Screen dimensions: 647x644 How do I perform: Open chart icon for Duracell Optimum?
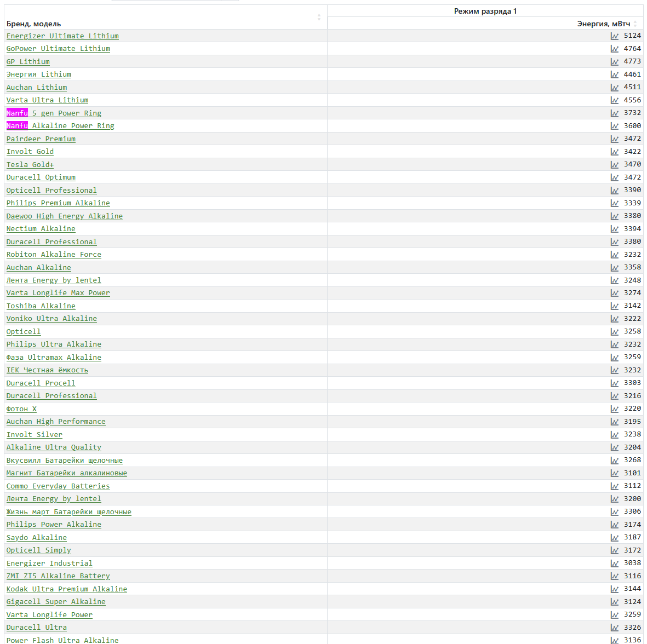(614, 177)
